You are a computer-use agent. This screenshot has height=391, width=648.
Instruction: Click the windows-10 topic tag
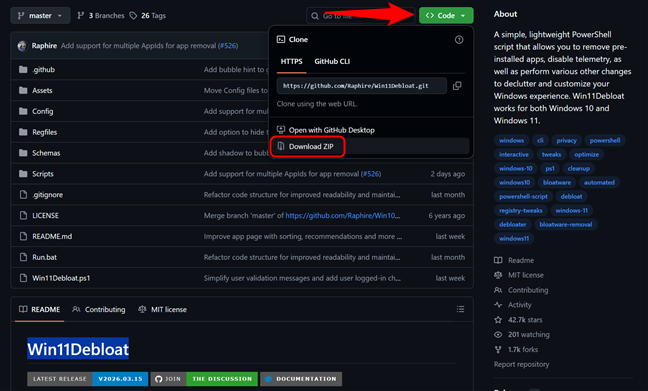pos(515,169)
